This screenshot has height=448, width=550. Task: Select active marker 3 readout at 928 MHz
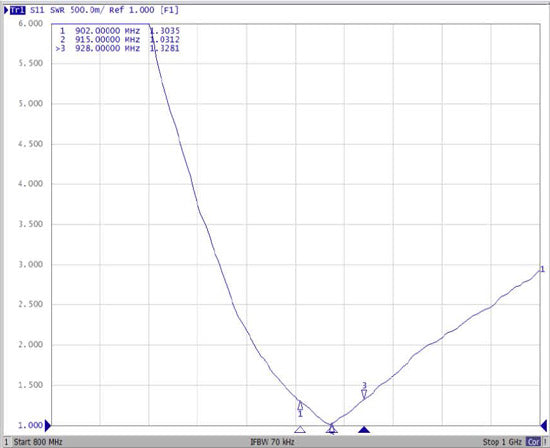(x=118, y=48)
